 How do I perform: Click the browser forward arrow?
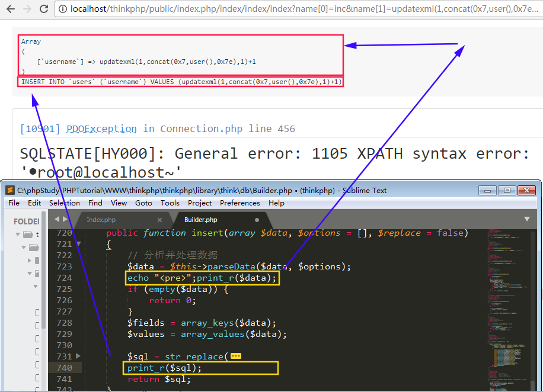point(25,9)
